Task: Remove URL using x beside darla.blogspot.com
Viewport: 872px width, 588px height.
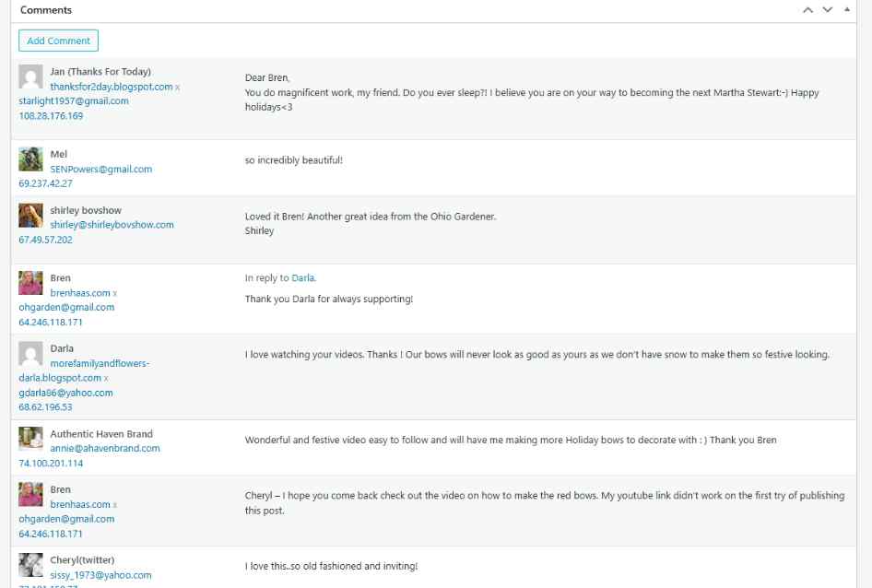Action: 107,379
